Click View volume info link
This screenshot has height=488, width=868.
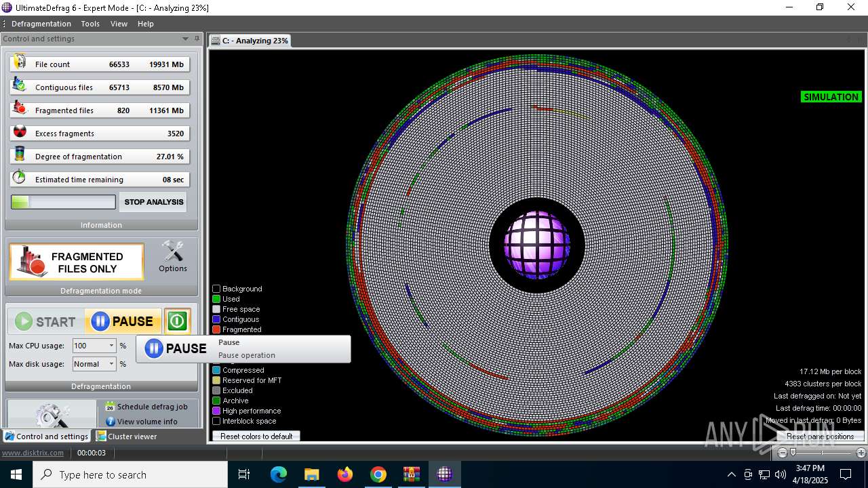[147, 422]
